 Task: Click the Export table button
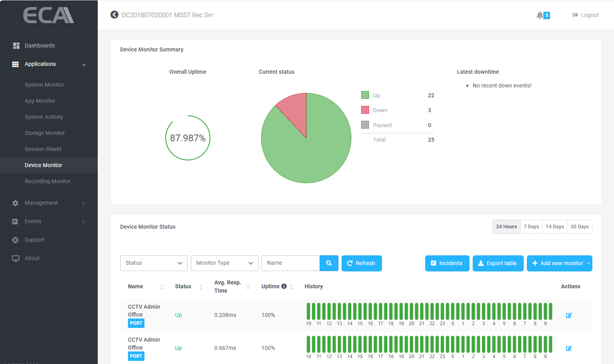pos(498,263)
